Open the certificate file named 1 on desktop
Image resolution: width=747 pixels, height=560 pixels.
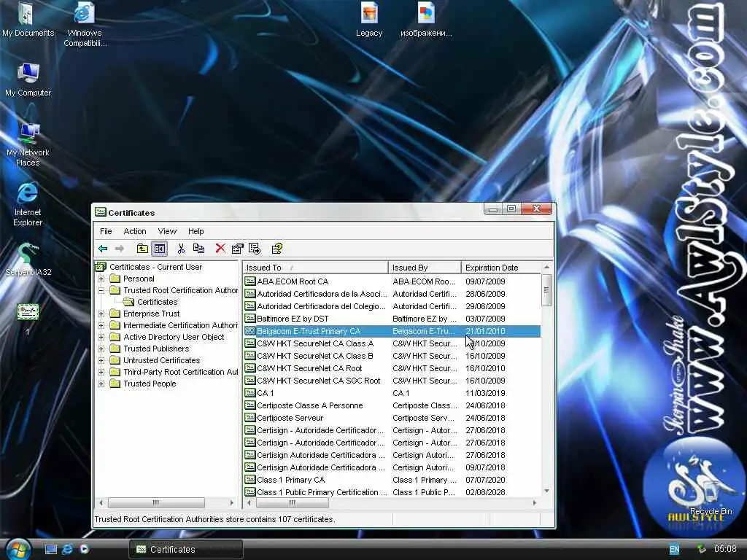[28, 319]
